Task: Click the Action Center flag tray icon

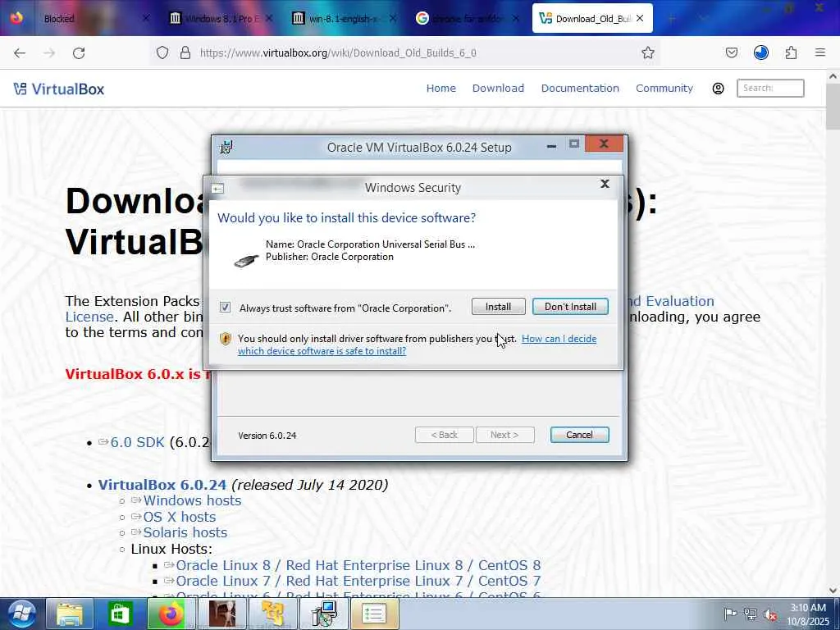Action: tap(729, 614)
